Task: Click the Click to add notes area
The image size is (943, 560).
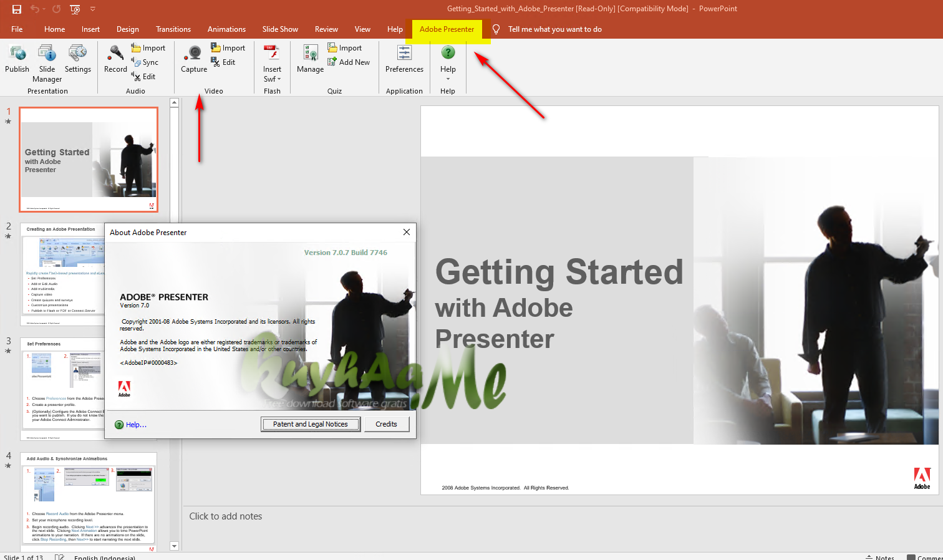Action: coord(226,516)
